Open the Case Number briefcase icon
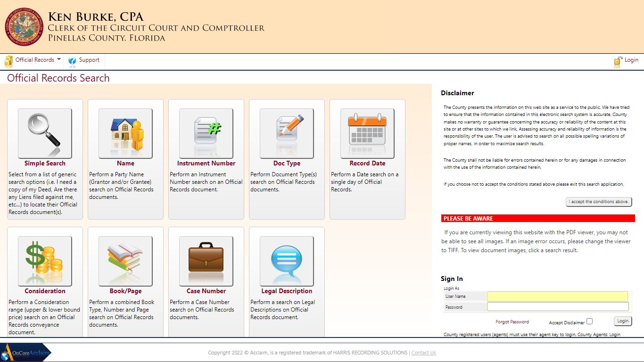 pos(206,261)
